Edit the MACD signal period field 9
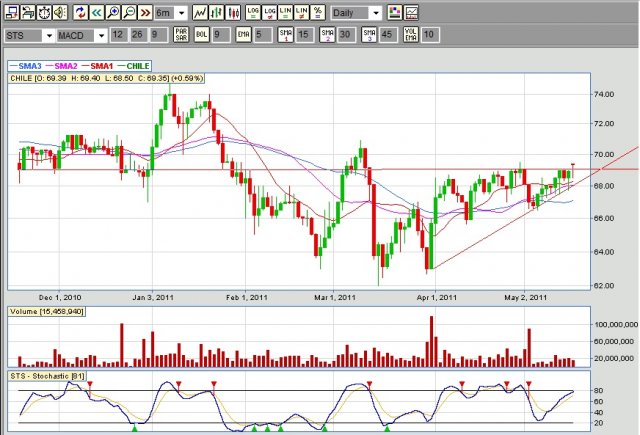 click(158, 35)
